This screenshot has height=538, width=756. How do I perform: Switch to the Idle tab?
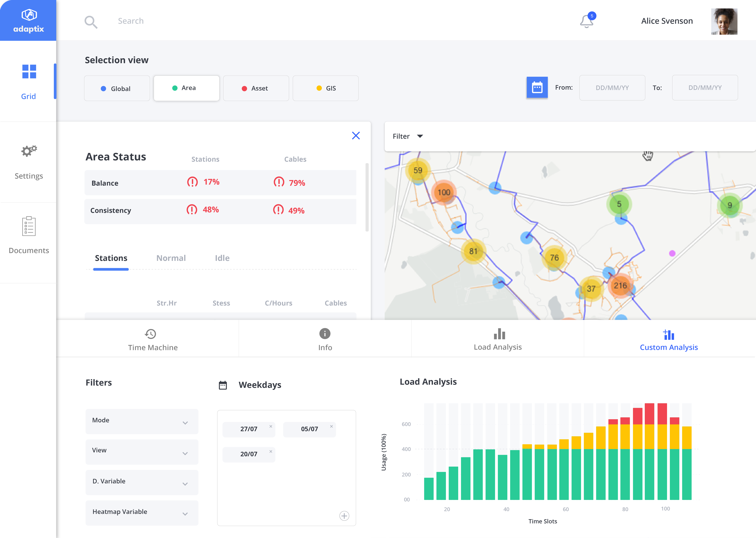[222, 258]
